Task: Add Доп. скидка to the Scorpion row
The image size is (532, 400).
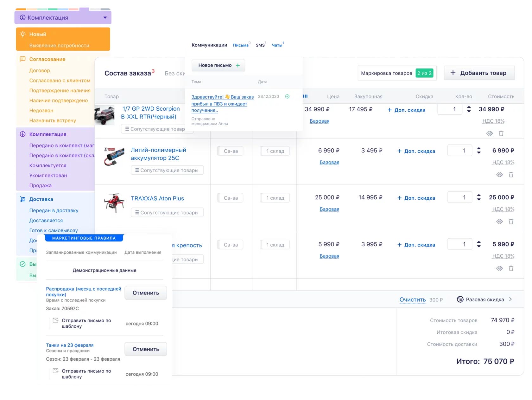Action: [406, 110]
